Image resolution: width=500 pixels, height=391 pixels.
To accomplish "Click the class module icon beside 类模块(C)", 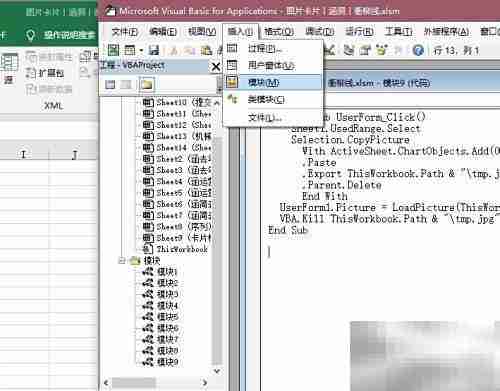I will pos(232,99).
